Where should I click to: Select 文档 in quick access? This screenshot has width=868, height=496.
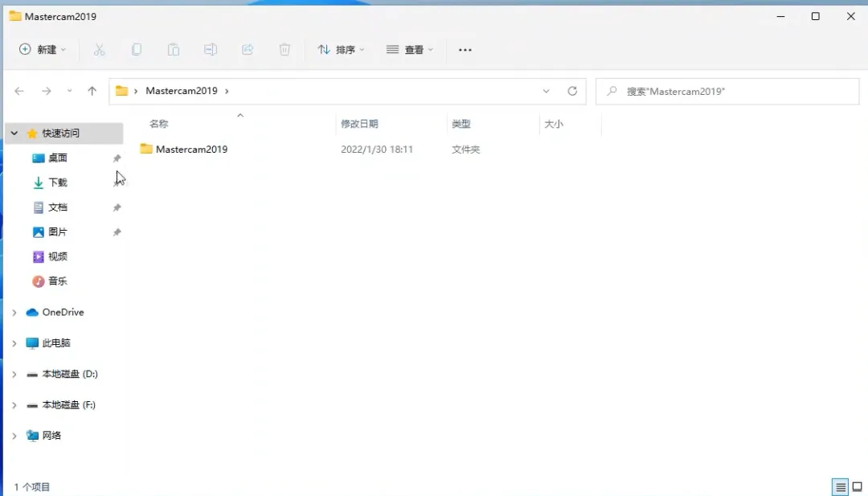pyautogui.click(x=58, y=207)
